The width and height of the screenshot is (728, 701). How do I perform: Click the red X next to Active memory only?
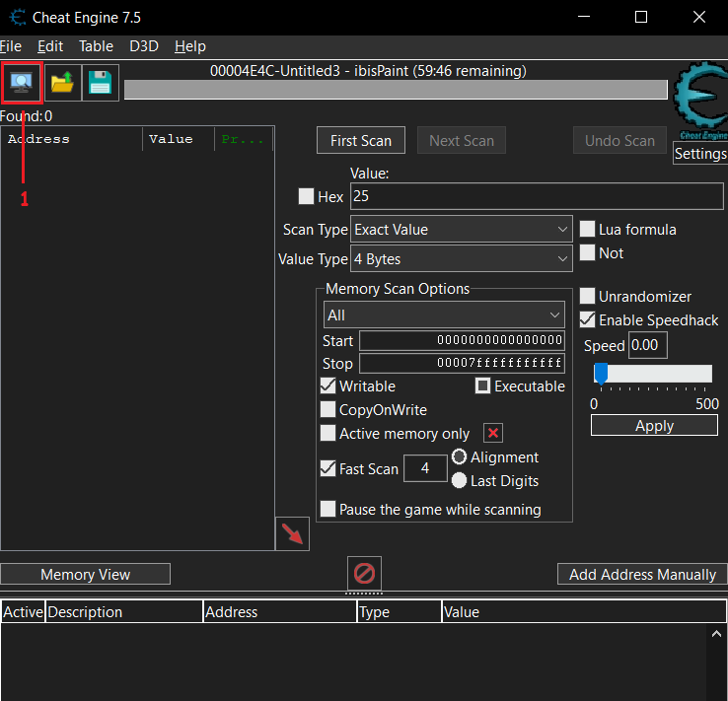(x=493, y=433)
